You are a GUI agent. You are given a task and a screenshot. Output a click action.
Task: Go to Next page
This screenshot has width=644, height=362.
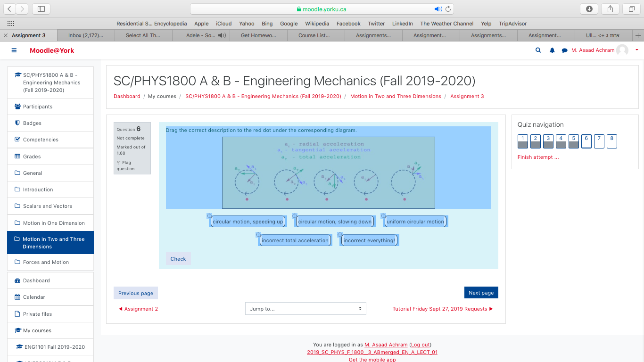[x=481, y=293]
